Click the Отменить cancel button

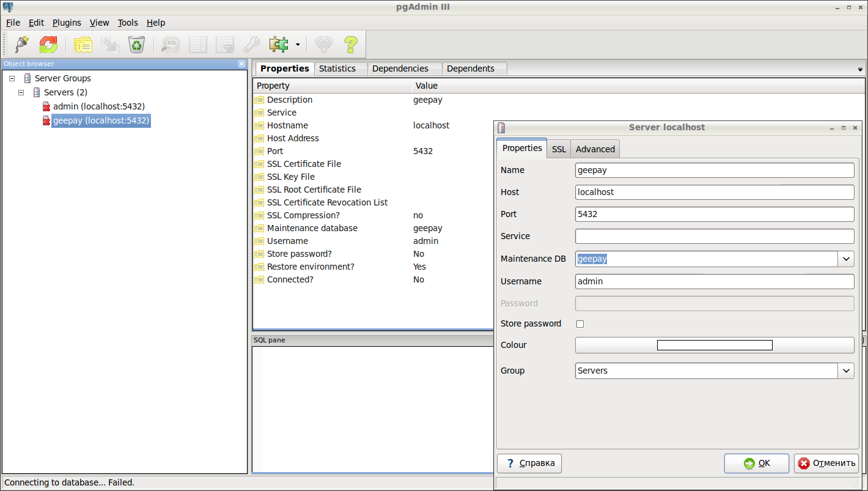[x=826, y=463]
